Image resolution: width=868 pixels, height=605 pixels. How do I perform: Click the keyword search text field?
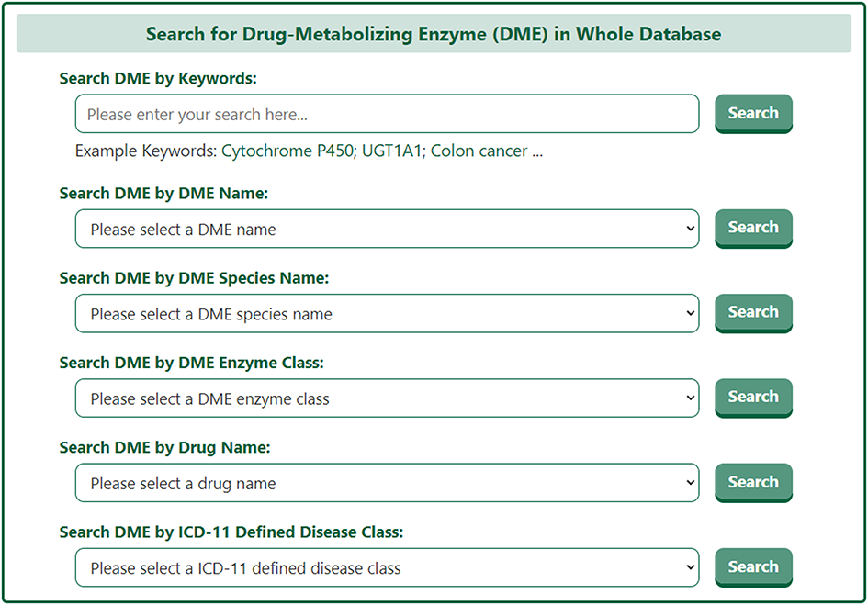point(387,115)
